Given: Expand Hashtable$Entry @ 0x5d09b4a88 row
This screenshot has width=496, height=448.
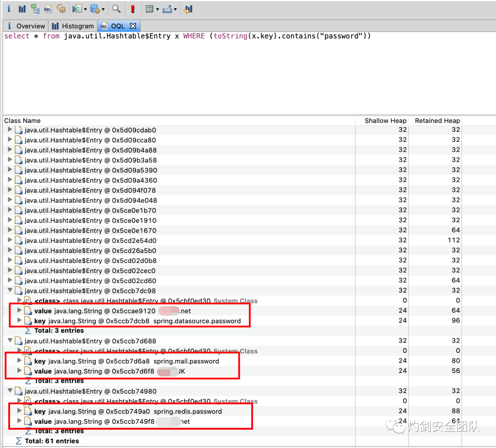Looking at the screenshot, I should [10, 150].
